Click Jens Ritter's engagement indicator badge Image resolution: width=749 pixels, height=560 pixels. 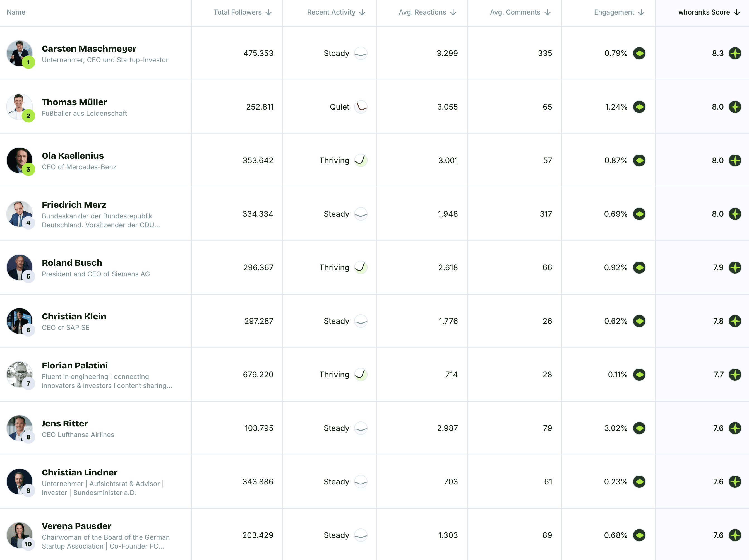tap(640, 428)
